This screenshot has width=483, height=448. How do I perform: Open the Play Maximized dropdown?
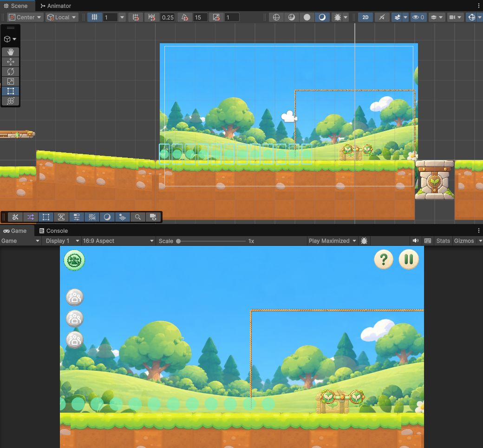click(x=333, y=241)
